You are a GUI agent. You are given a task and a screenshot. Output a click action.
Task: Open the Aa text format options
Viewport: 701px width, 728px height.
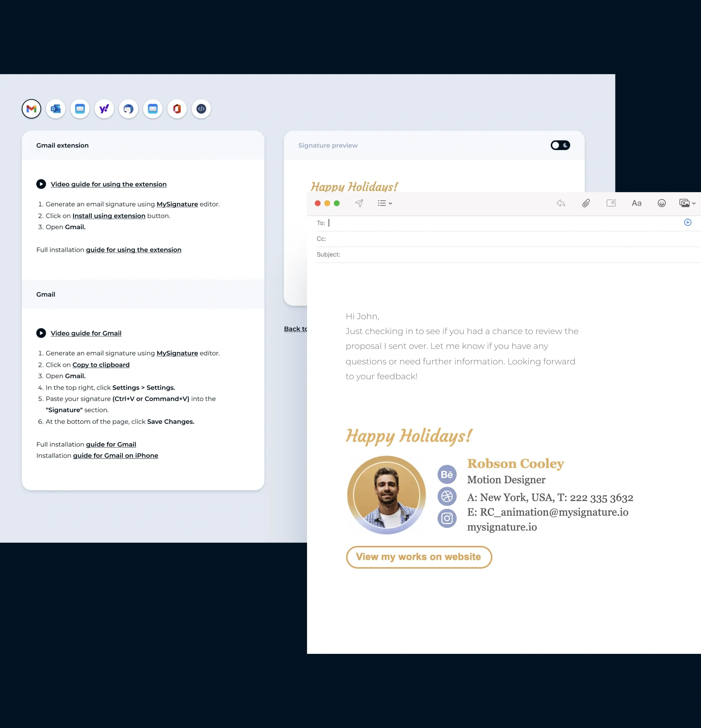(x=637, y=203)
